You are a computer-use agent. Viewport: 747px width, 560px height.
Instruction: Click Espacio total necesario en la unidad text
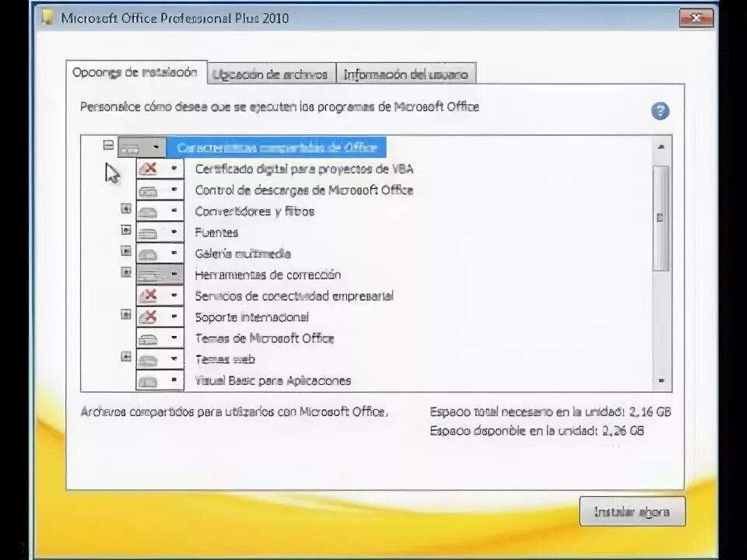550,412
